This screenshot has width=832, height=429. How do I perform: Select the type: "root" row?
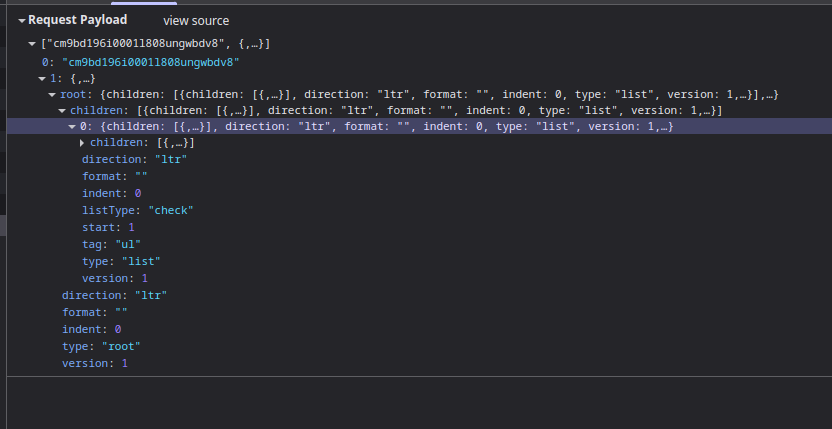(x=101, y=346)
